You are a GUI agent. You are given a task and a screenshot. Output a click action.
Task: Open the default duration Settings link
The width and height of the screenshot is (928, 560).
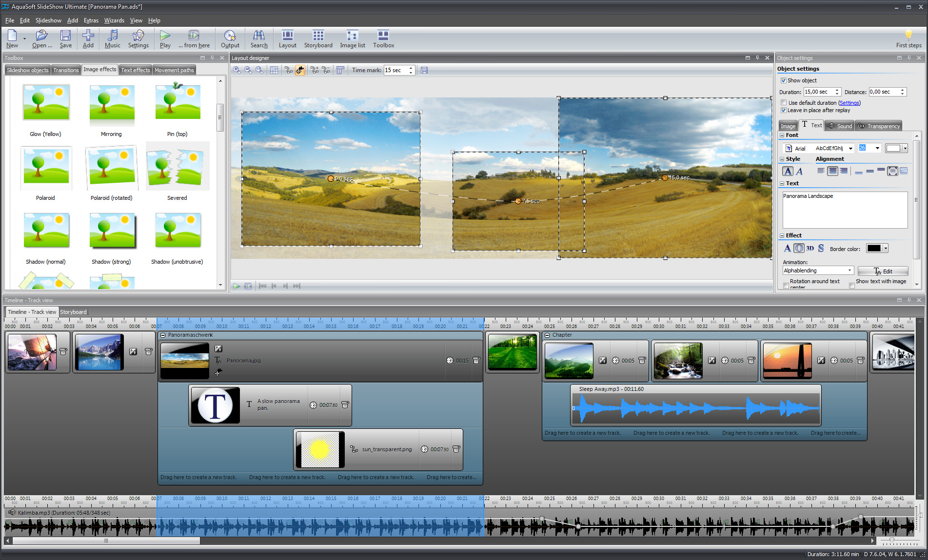coord(849,103)
